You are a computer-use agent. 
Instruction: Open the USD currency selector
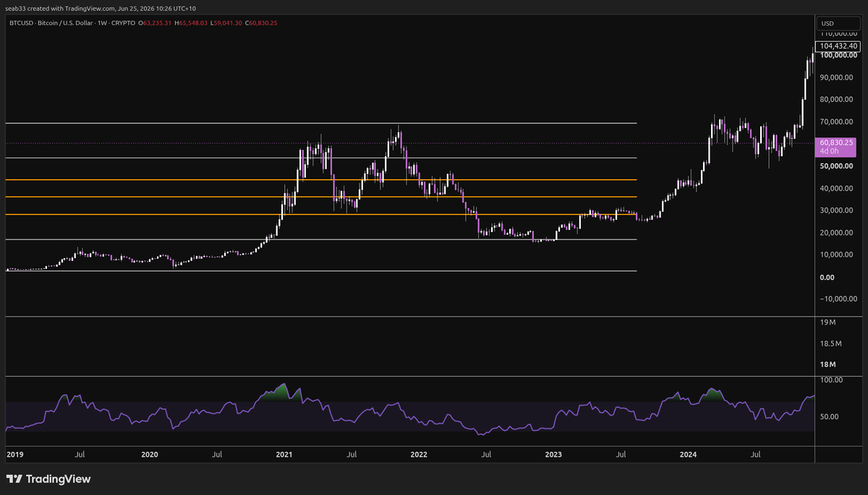point(838,23)
